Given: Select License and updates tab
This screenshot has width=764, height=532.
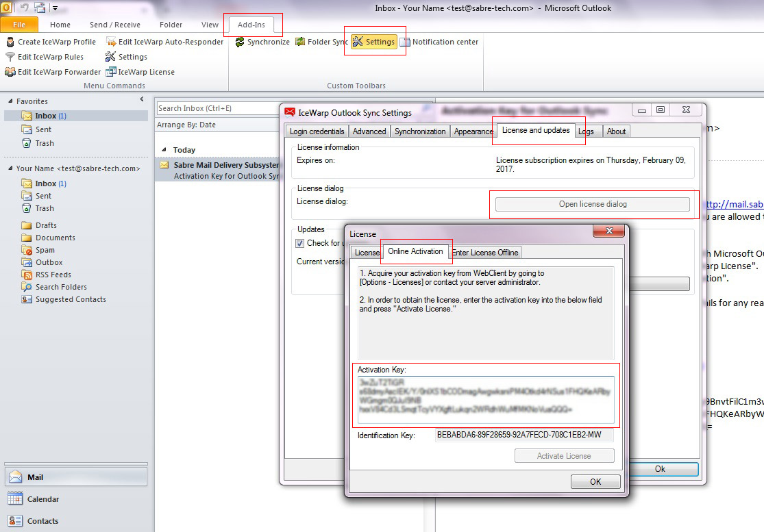Looking at the screenshot, I should point(536,131).
